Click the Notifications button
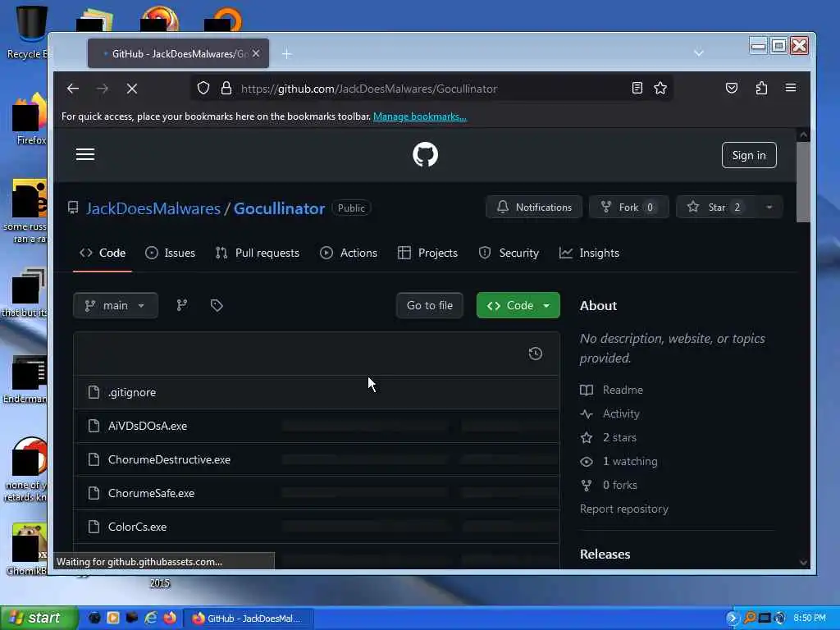 tap(534, 208)
